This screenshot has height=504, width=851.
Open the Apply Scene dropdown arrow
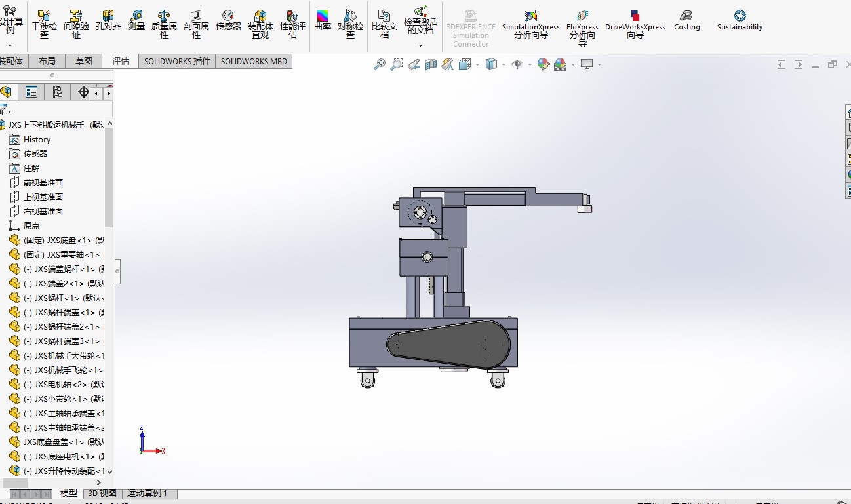pos(573,64)
